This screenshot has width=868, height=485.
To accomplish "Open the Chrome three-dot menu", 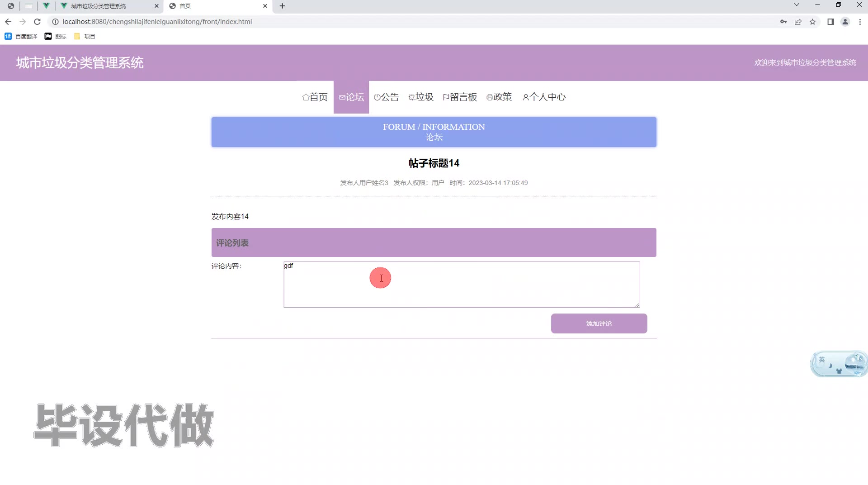I will pos(860,22).
